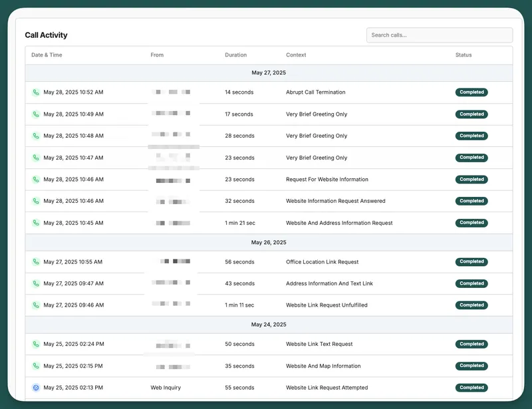This screenshot has width=532, height=409.
Task: Open Request For Website Information context
Action: click(327, 179)
